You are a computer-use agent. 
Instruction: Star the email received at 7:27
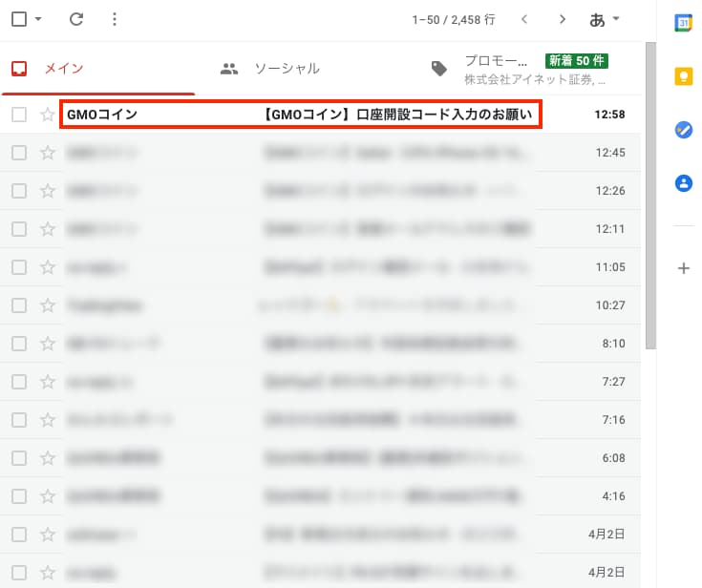click(x=48, y=382)
